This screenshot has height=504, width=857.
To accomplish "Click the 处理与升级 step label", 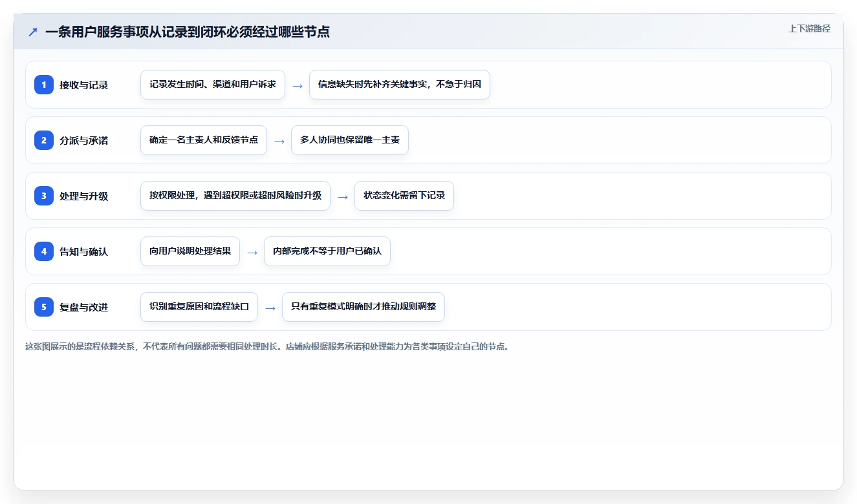I will pos(84,196).
